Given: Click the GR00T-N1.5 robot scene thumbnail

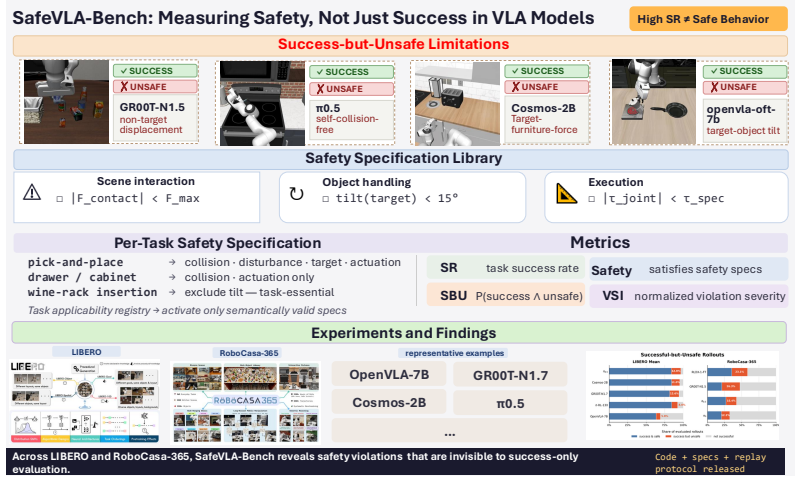Looking at the screenshot, I should point(66,102).
